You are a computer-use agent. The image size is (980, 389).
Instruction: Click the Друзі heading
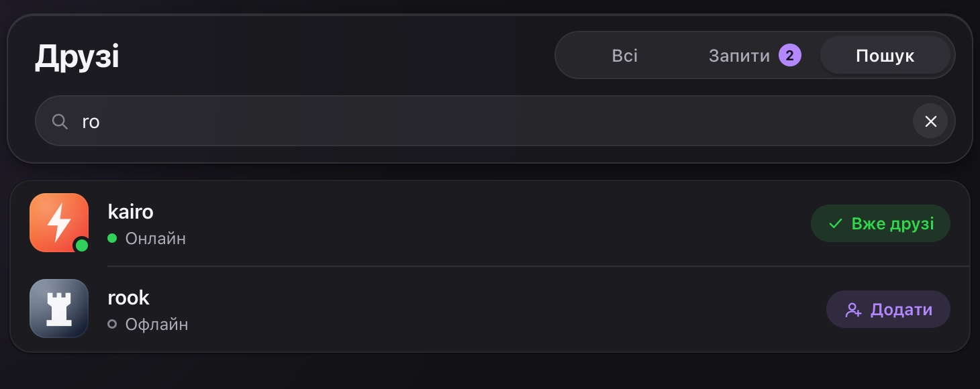pos(77,57)
